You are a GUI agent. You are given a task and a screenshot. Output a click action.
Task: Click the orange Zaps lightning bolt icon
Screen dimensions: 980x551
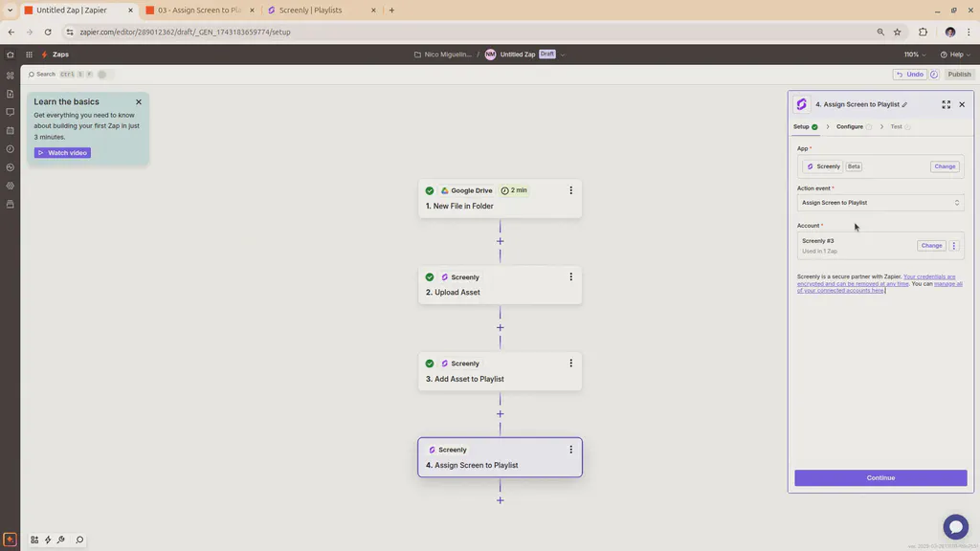click(x=44, y=55)
